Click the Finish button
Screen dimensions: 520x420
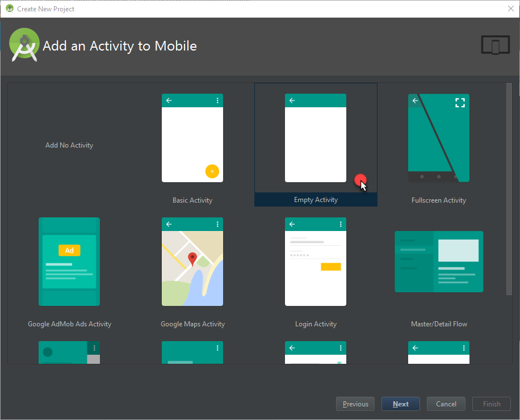[492, 404]
